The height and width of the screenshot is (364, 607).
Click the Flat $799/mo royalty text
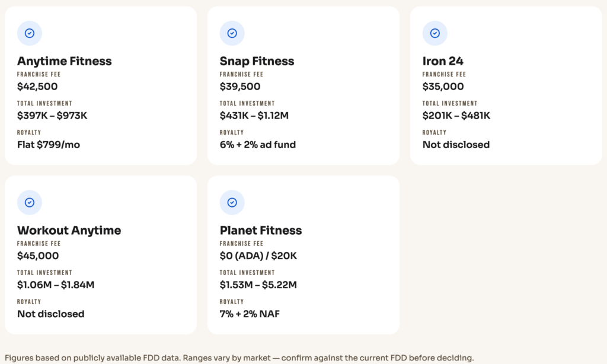coord(49,145)
